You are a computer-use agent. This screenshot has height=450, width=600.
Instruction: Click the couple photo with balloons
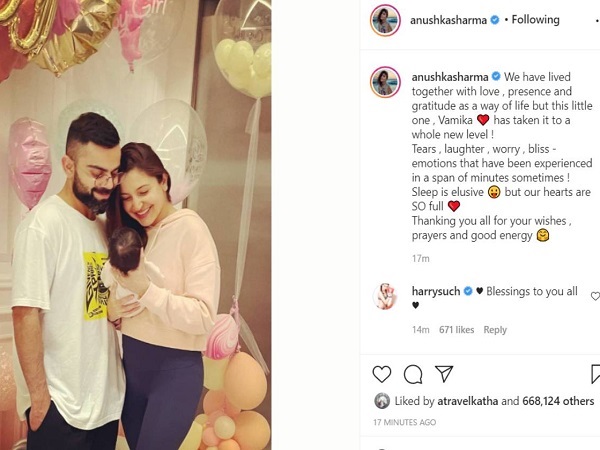click(135, 225)
